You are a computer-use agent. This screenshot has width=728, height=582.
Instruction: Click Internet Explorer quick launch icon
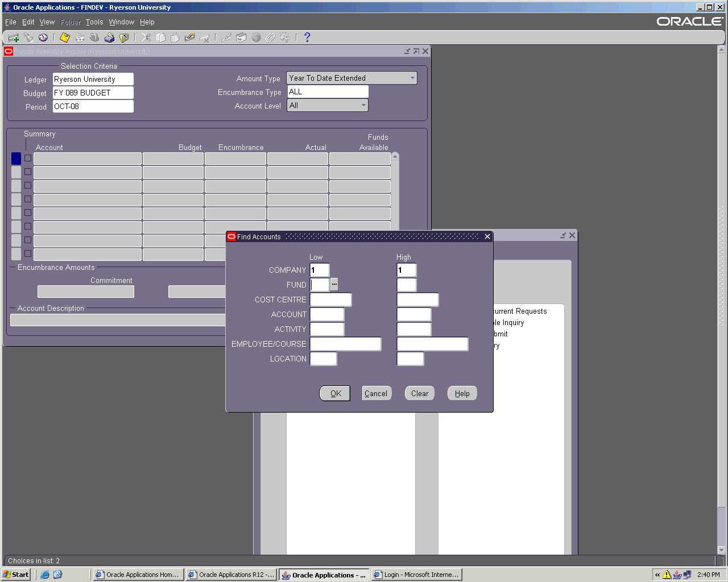tap(45, 575)
